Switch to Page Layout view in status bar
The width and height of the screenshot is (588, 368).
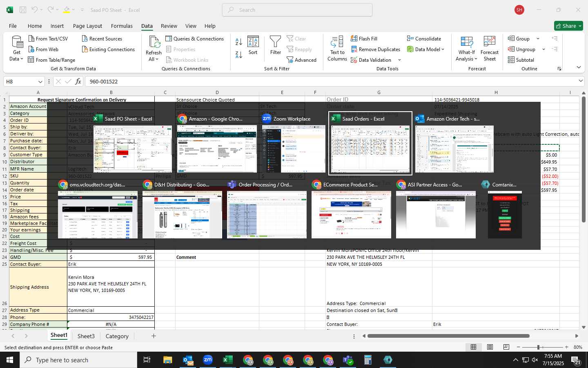pyautogui.click(x=490, y=347)
